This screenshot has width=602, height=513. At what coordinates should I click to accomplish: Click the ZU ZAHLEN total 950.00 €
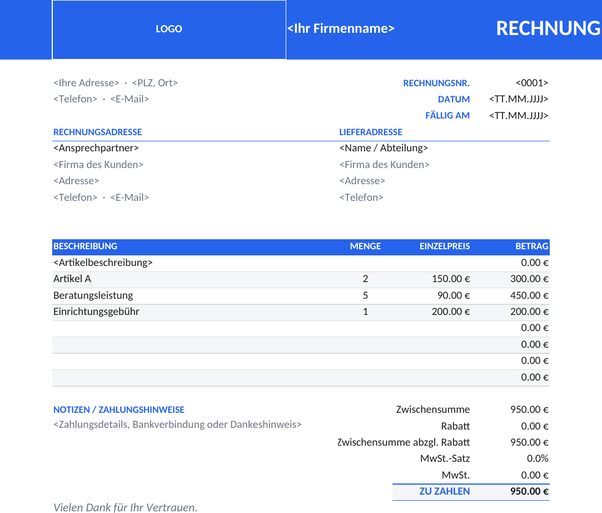click(x=529, y=491)
